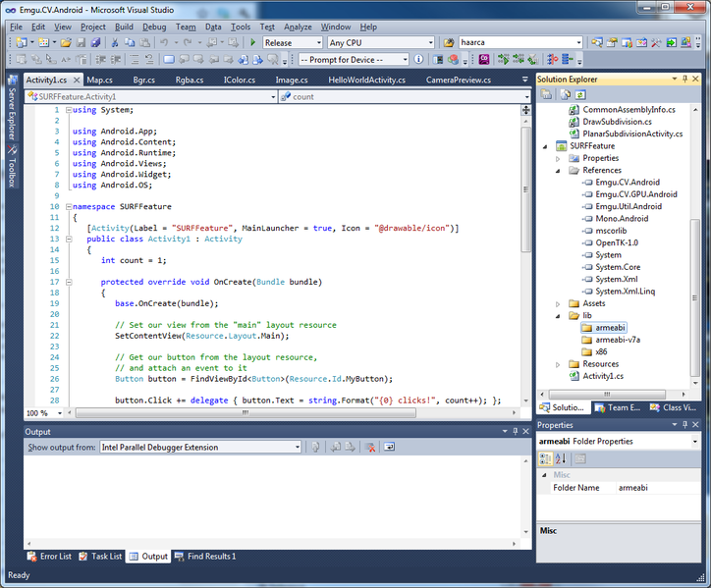Clear All output icon with red X
Screen dimensions: 711x588
pyautogui.click(x=370, y=447)
